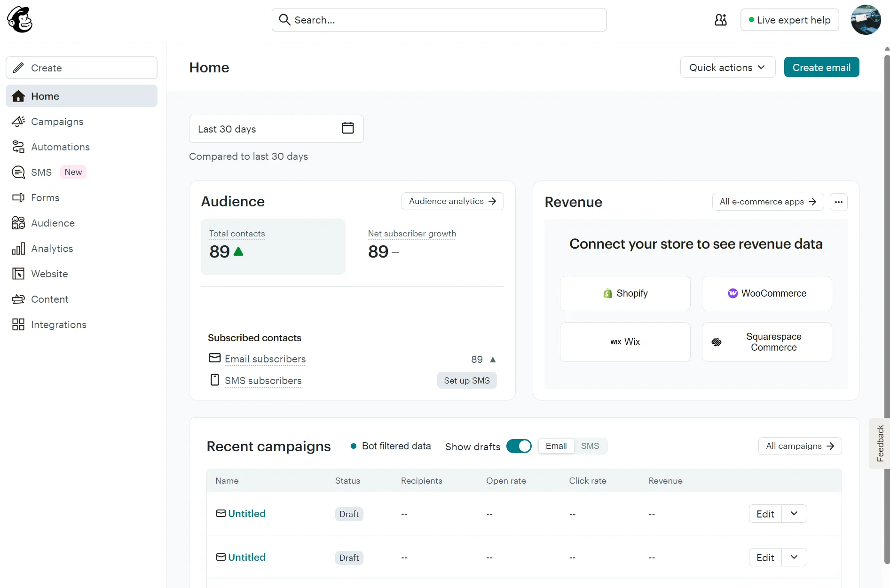Select the Email campaigns segment
The width and height of the screenshot is (890, 588).
[x=556, y=446]
